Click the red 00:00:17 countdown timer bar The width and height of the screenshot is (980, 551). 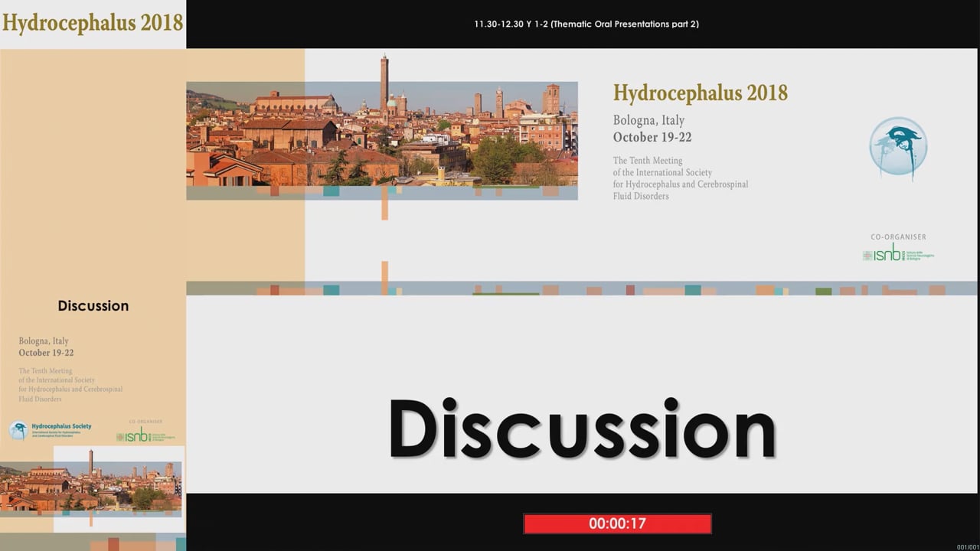tap(617, 523)
